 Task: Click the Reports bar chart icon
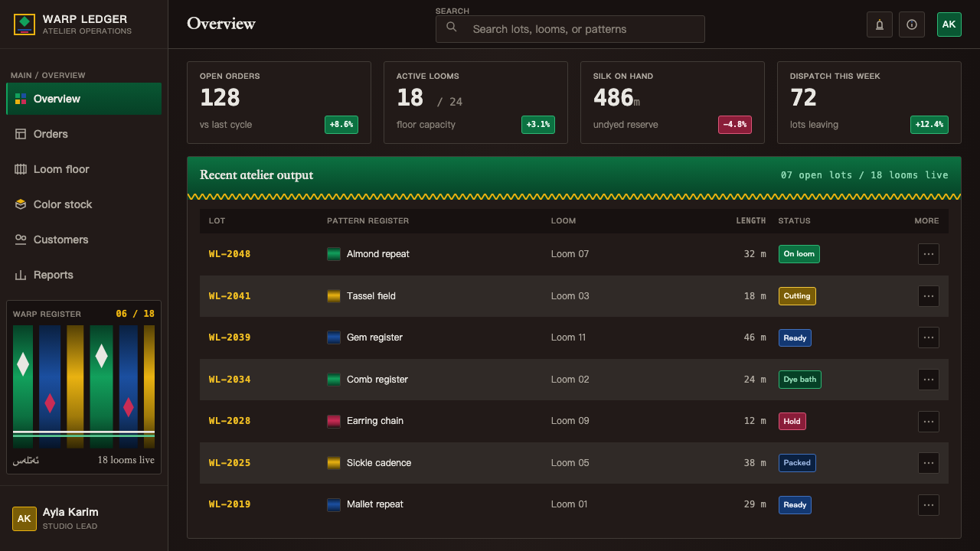tap(21, 275)
